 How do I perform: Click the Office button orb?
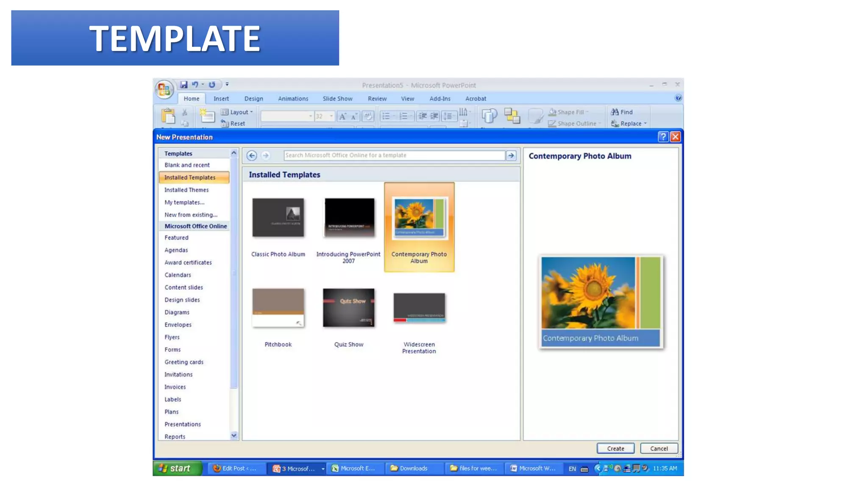tap(164, 89)
